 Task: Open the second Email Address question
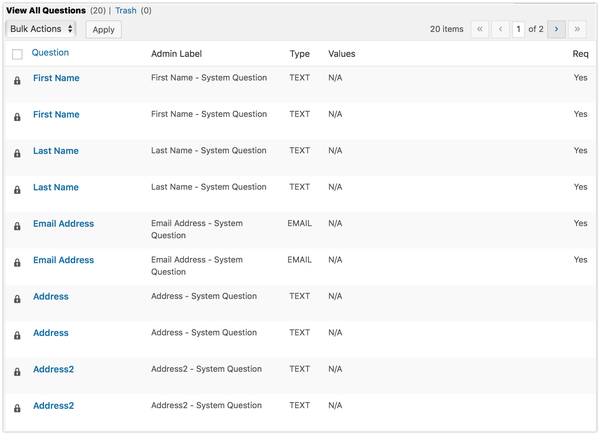click(x=64, y=260)
